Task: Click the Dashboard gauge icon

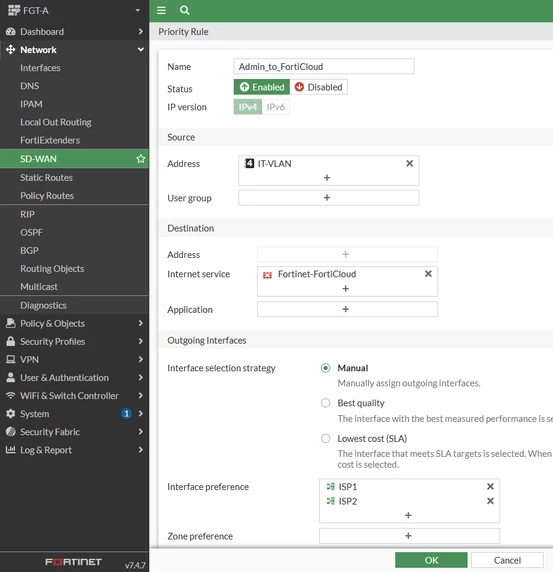Action: tap(11, 32)
